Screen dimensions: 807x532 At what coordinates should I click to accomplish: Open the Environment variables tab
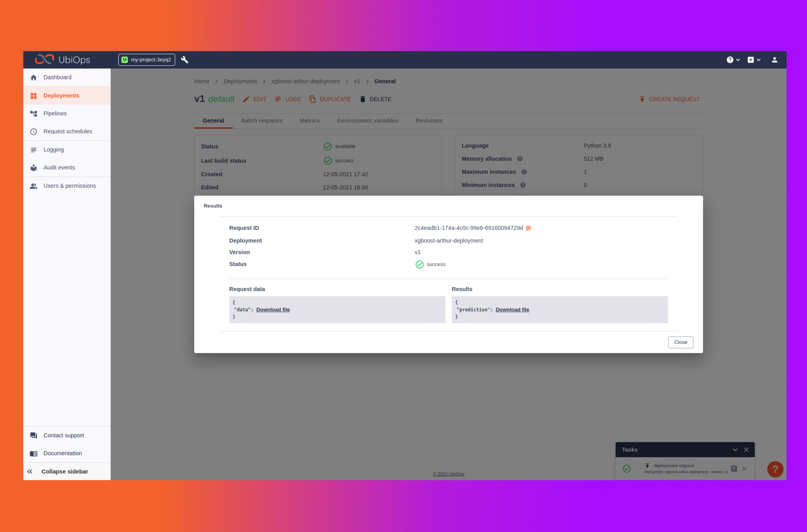coord(367,120)
